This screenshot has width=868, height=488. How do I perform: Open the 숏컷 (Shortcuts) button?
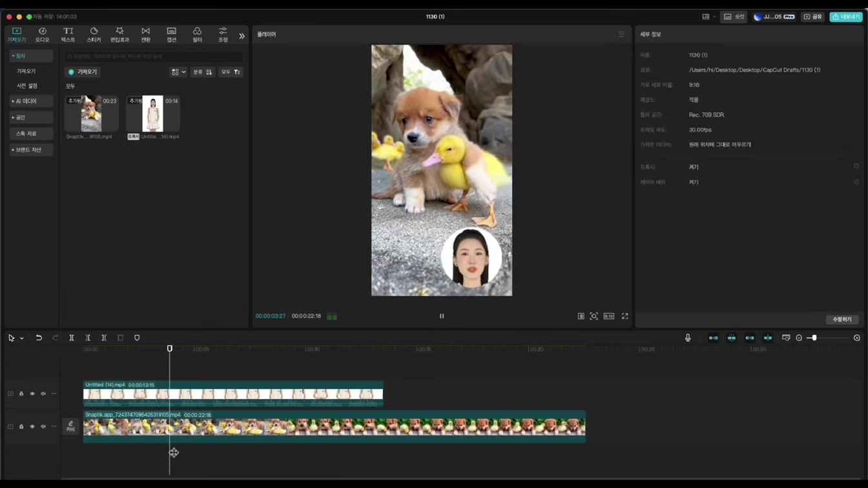(x=734, y=17)
